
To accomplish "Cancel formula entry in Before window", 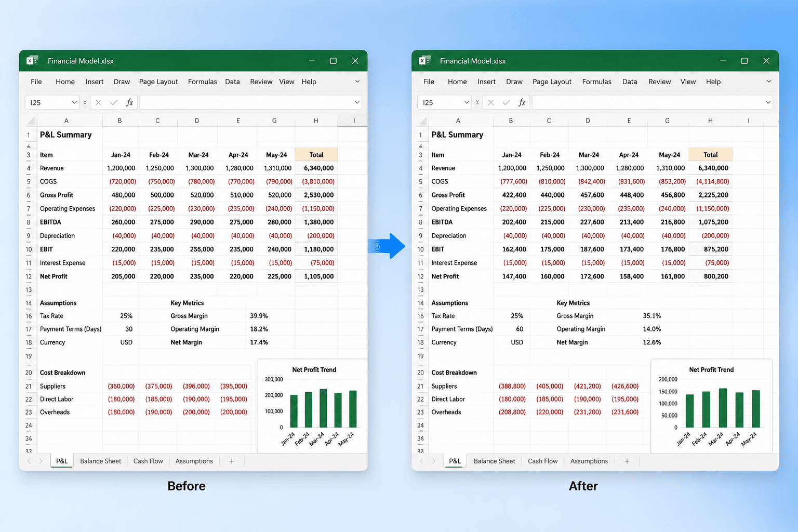I will tap(99, 102).
